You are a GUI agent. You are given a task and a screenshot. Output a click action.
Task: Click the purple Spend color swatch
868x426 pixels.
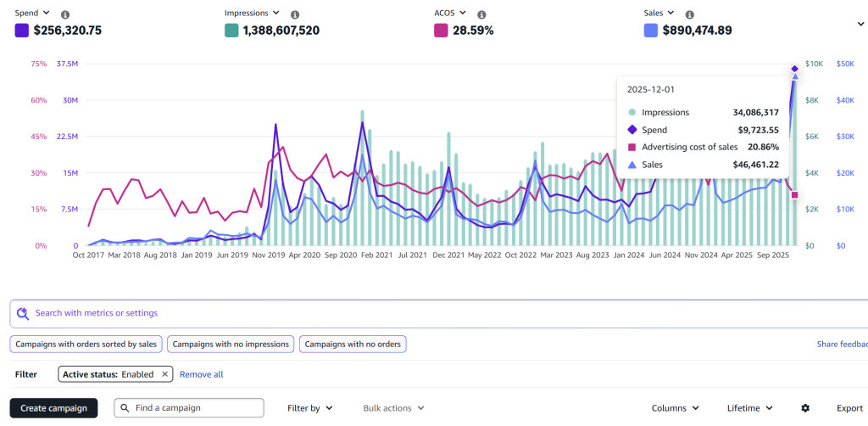click(x=22, y=31)
